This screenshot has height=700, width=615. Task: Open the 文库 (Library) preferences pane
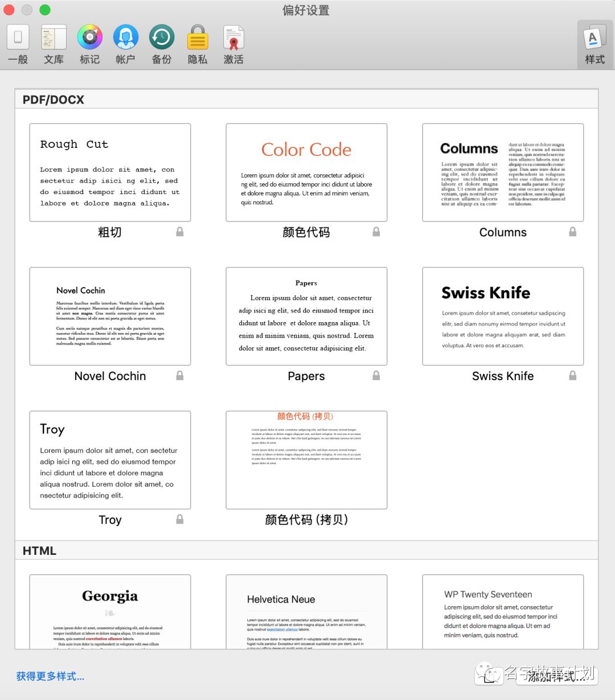pyautogui.click(x=54, y=44)
